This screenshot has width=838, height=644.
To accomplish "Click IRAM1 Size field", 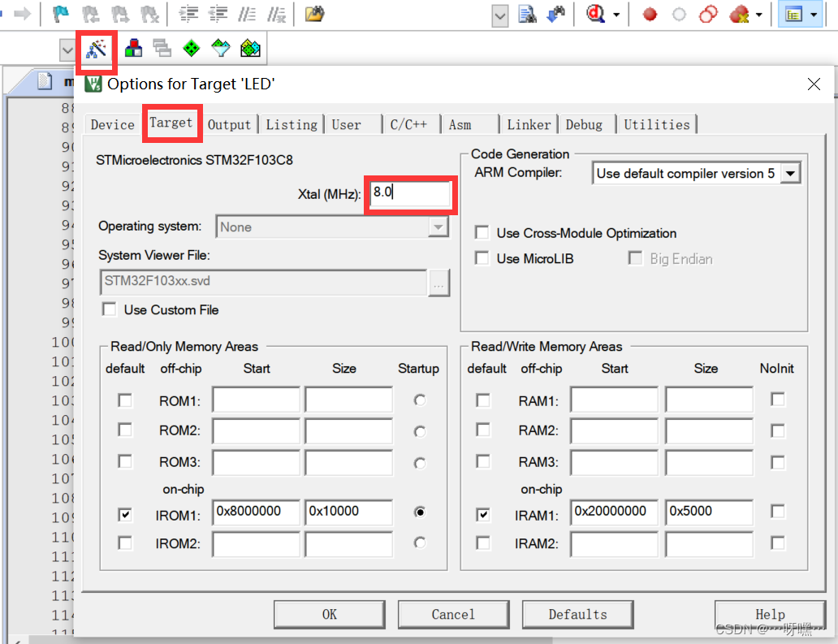I will pyautogui.click(x=709, y=512).
